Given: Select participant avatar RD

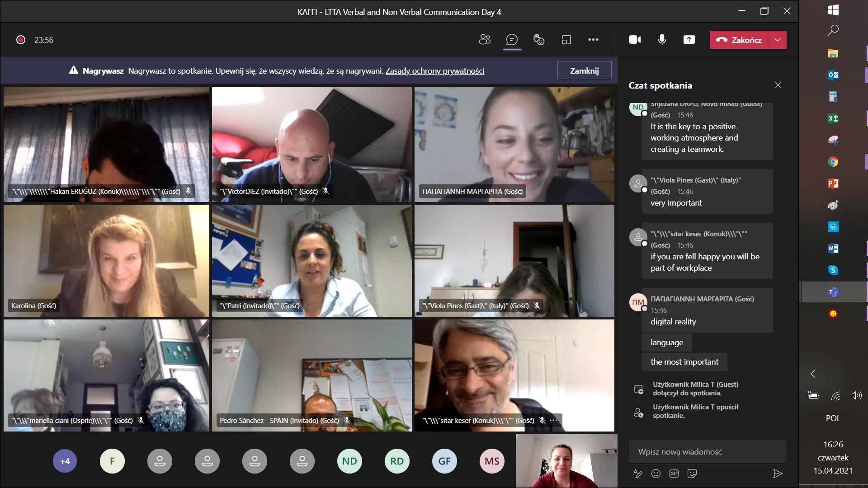Looking at the screenshot, I should [x=397, y=461].
